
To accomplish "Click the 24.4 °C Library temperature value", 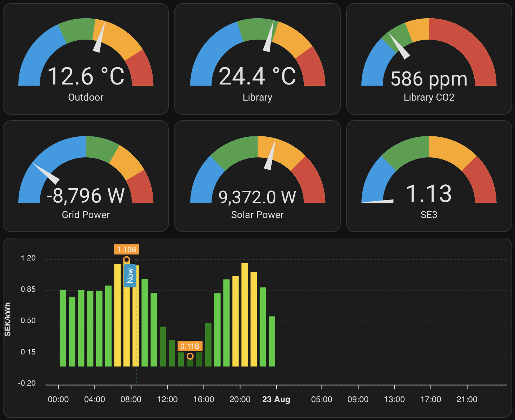I will (257, 76).
